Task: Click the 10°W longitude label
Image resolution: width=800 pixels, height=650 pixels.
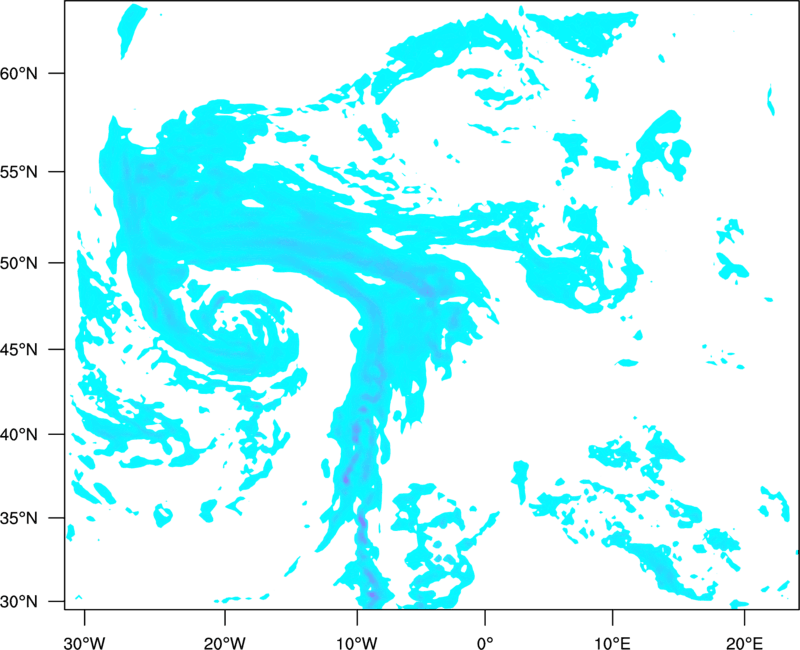Action: (357, 643)
